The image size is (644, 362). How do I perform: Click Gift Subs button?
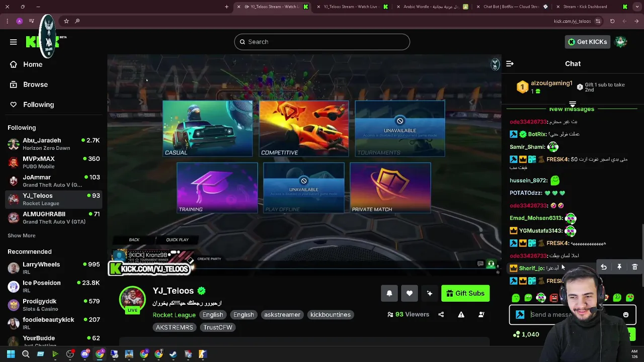(x=465, y=294)
